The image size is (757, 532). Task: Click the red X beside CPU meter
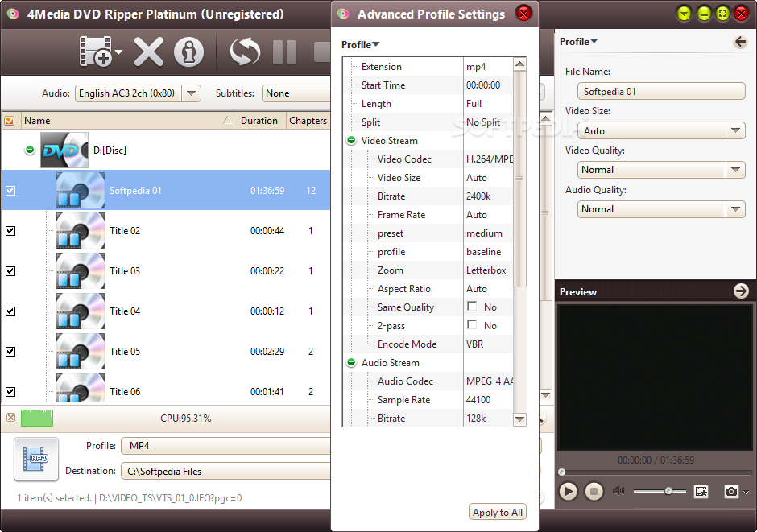click(10, 417)
